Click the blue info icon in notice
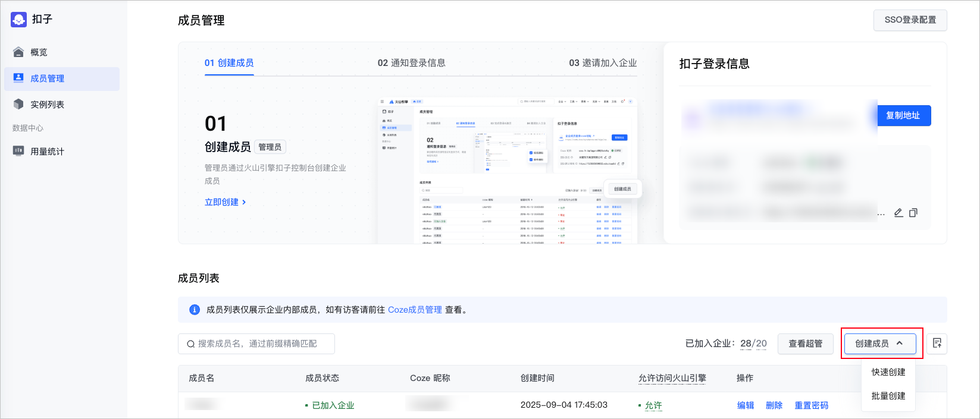 pyautogui.click(x=195, y=310)
